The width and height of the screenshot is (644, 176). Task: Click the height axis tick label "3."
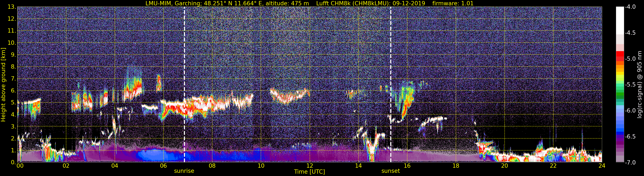(x=13, y=127)
